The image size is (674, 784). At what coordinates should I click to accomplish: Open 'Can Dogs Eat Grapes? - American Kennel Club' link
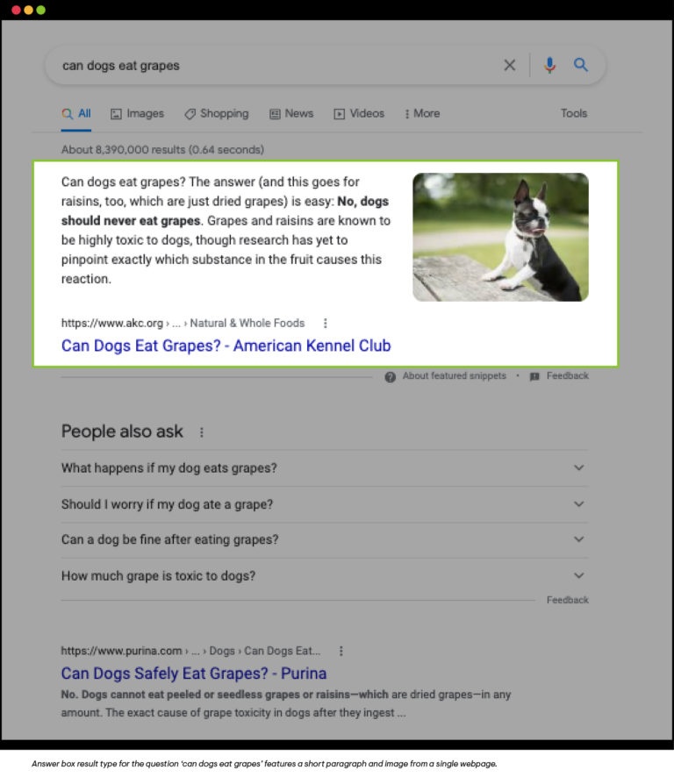(226, 346)
